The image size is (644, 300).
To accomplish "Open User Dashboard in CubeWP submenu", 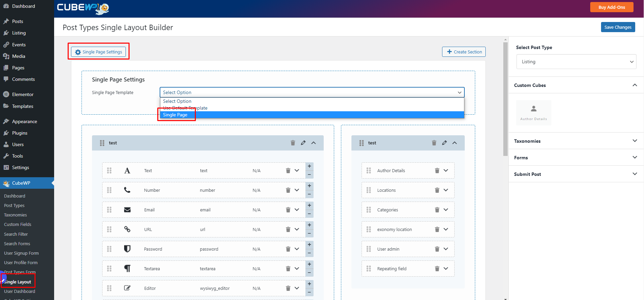I will (x=20, y=291).
